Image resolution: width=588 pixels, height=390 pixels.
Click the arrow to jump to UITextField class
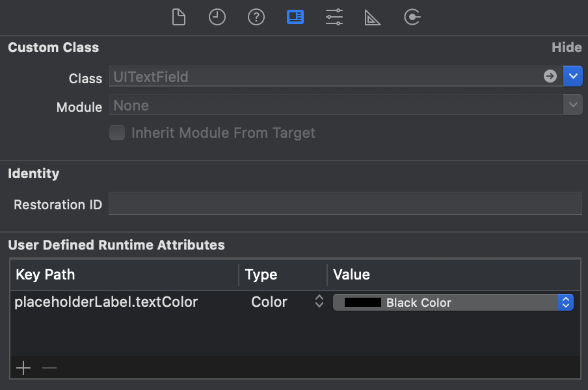[x=550, y=76]
